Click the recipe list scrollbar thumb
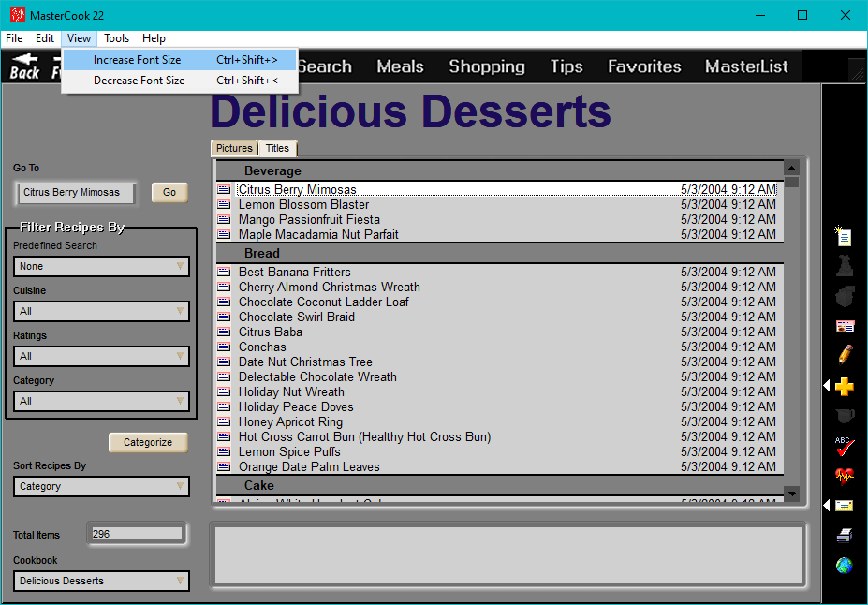Viewport: 868px width, 605px height. [791, 182]
